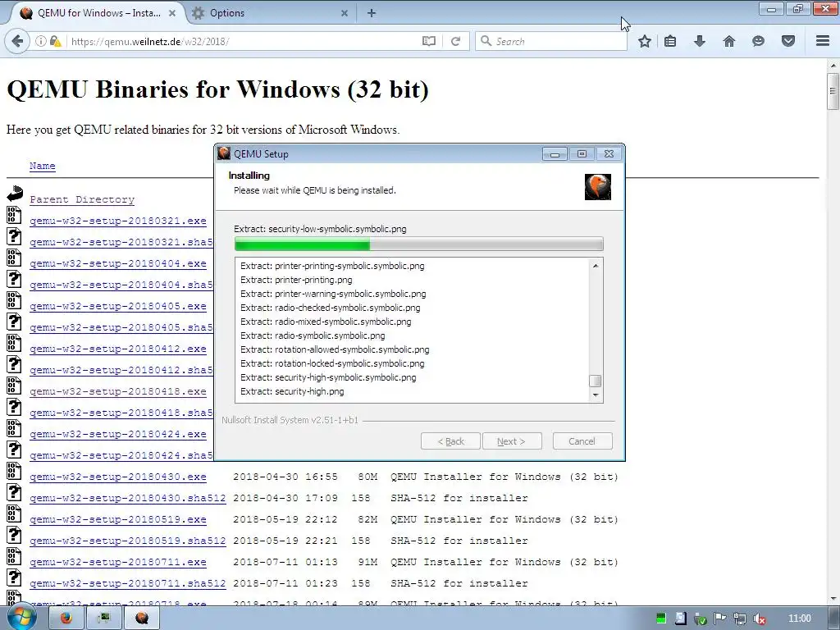The width and height of the screenshot is (840, 630).
Task: Open qemu-w32-setup-20180430.sha512 link
Action: [x=127, y=498]
